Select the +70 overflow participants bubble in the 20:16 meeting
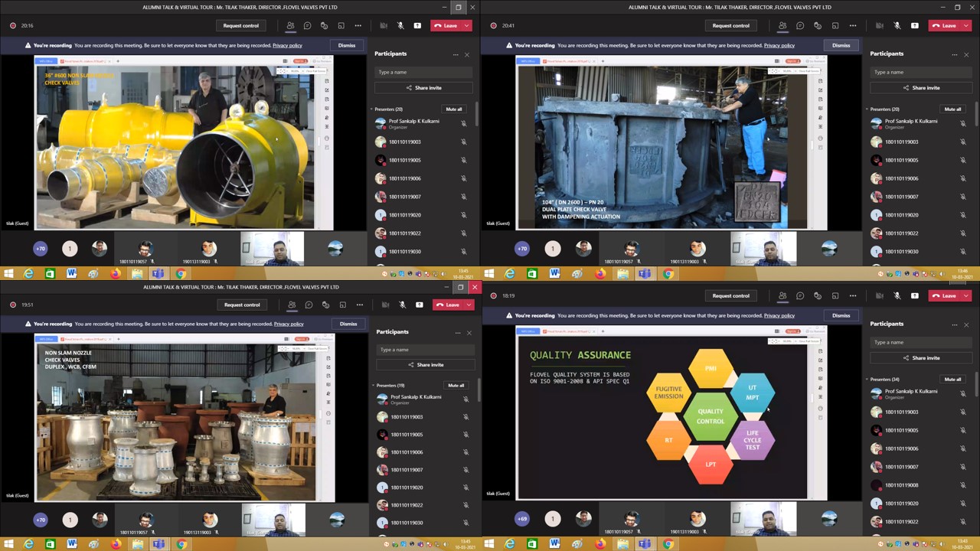 pyautogui.click(x=41, y=248)
